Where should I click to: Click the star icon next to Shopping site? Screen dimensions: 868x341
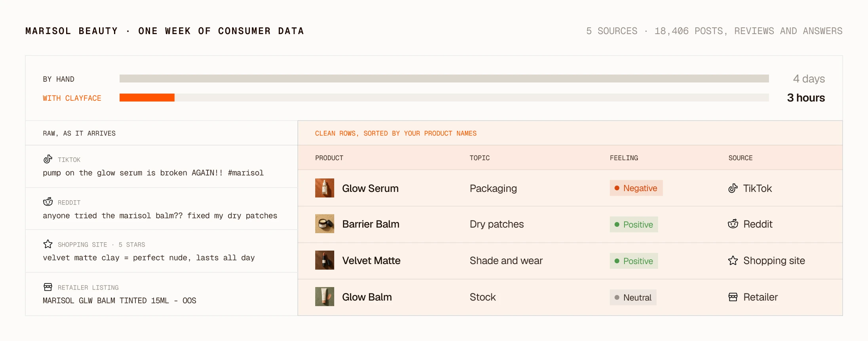(x=733, y=261)
